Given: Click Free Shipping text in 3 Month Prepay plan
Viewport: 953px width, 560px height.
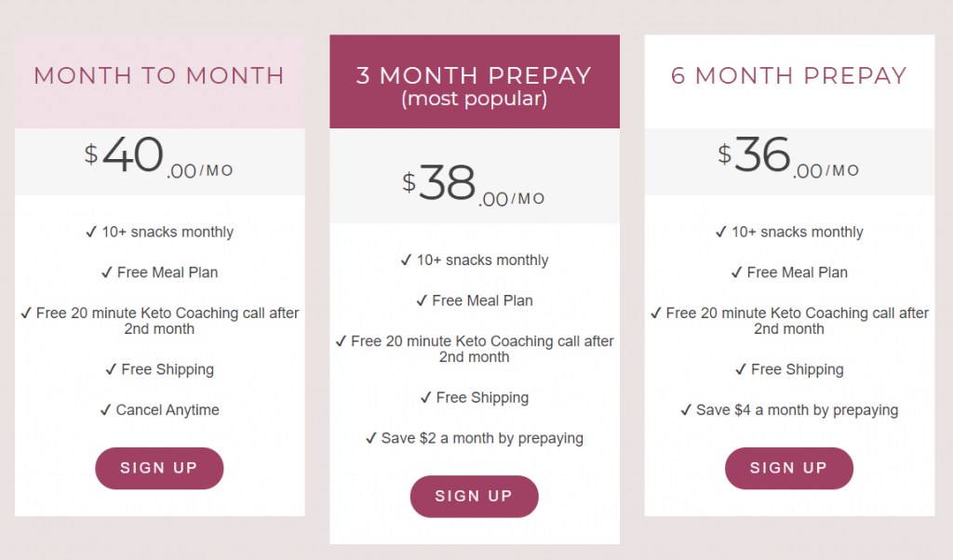Looking at the screenshot, I should pyautogui.click(x=483, y=398).
